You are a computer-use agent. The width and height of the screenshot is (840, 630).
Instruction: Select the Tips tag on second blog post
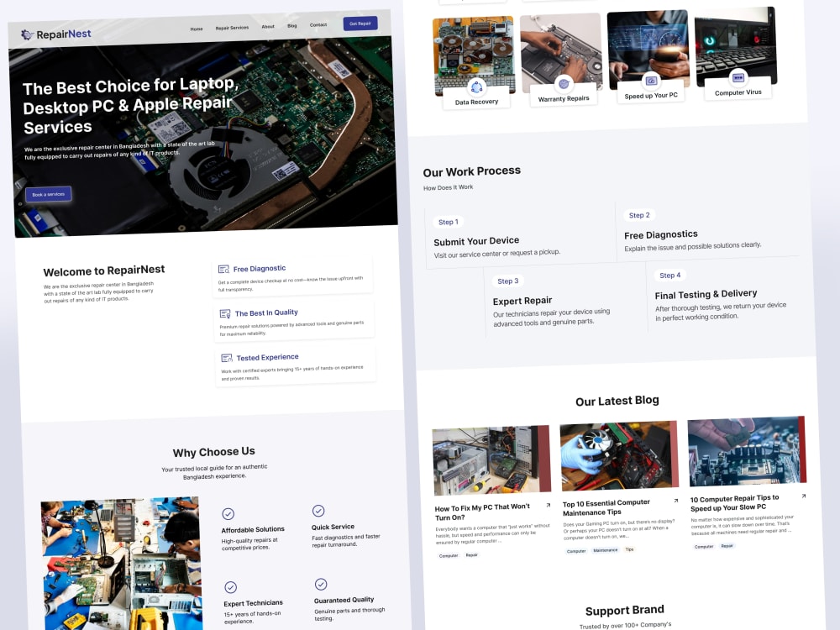coord(629,549)
